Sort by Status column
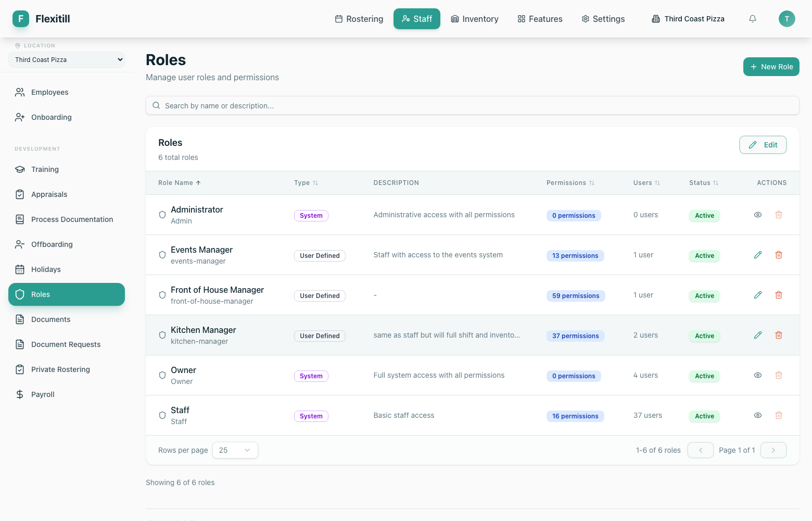Viewport: 812px width, 521px height. 704,183
